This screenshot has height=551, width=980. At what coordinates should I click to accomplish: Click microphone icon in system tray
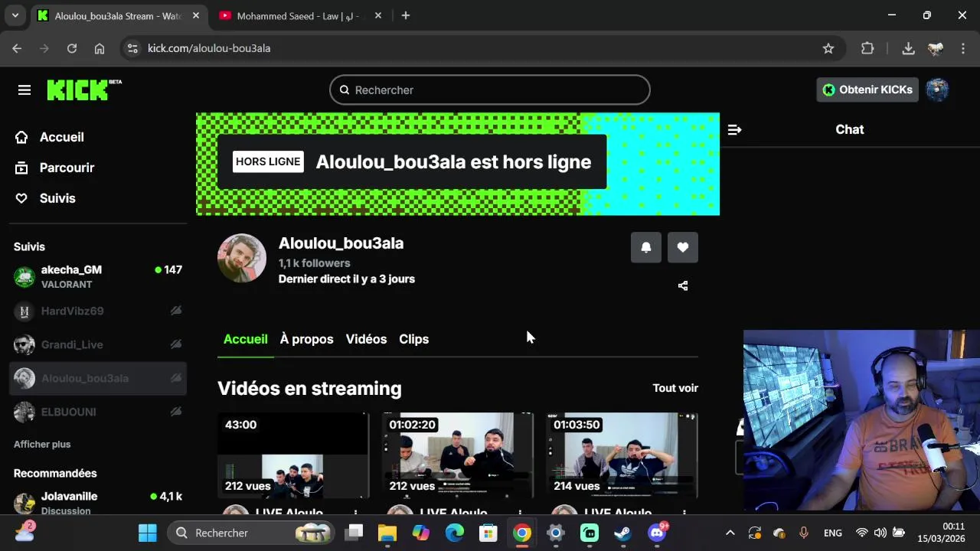pyautogui.click(x=804, y=533)
